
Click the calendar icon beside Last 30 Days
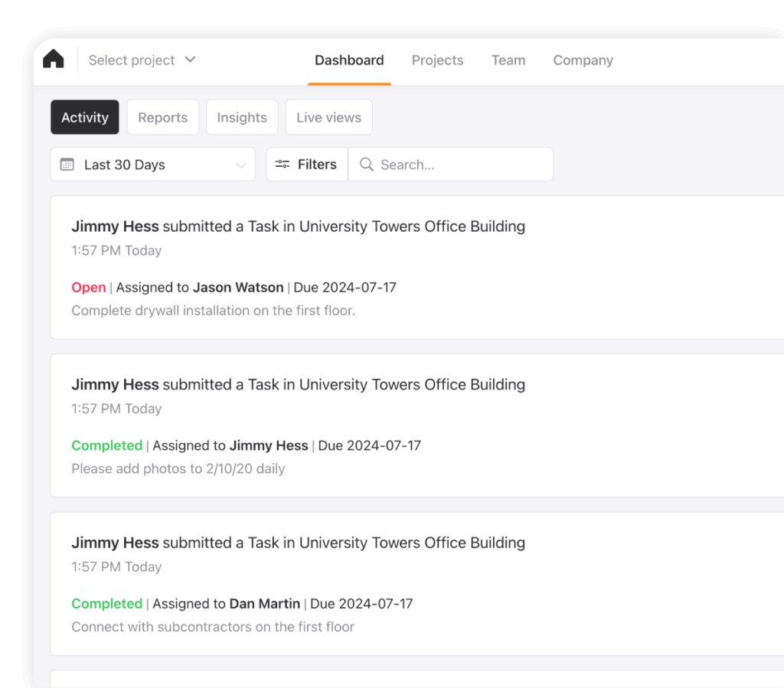click(x=67, y=165)
